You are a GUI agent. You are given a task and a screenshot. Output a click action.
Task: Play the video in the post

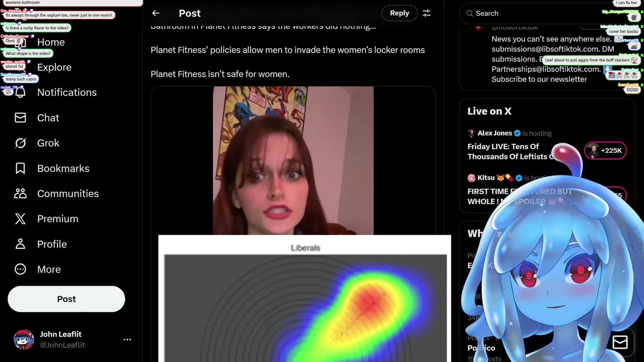click(x=293, y=161)
